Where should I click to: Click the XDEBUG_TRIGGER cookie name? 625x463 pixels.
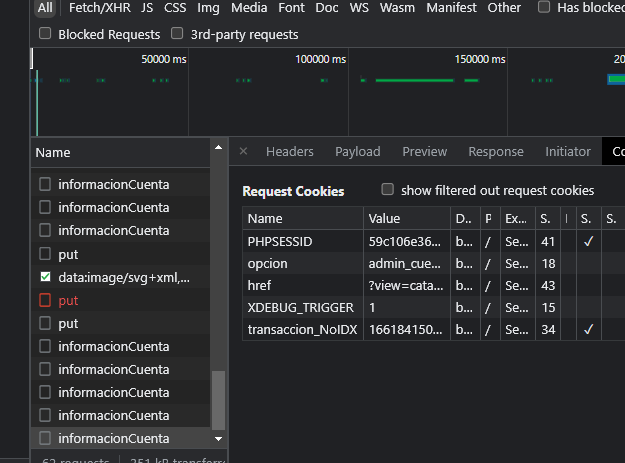[x=301, y=308]
